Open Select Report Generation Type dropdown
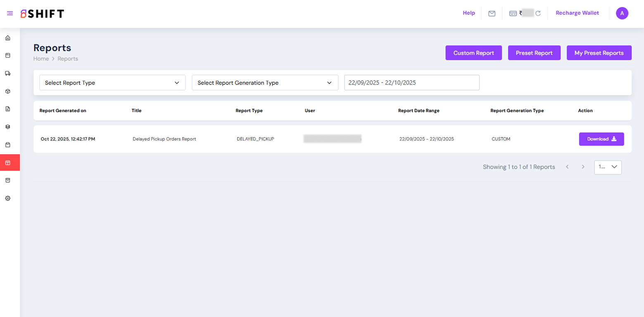The image size is (644, 317). [265, 83]
